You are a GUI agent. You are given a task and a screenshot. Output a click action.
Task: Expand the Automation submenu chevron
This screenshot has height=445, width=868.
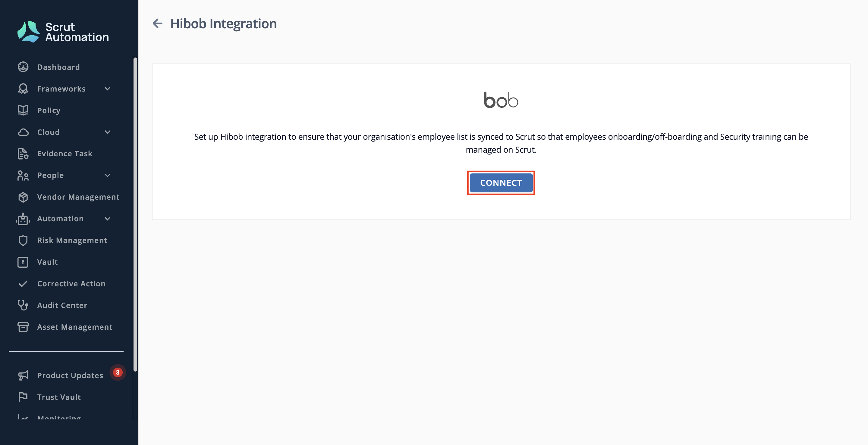pos(108,219)
